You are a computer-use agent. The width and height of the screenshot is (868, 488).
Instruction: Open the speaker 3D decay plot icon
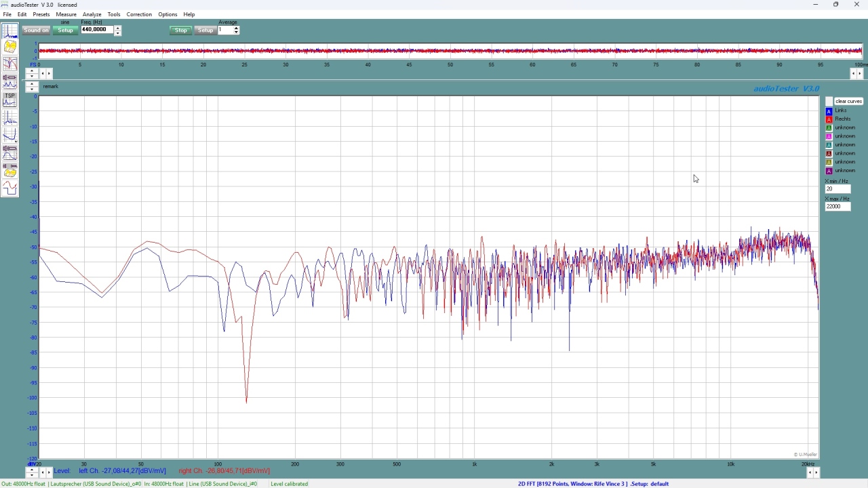click(x=9, y=169)
